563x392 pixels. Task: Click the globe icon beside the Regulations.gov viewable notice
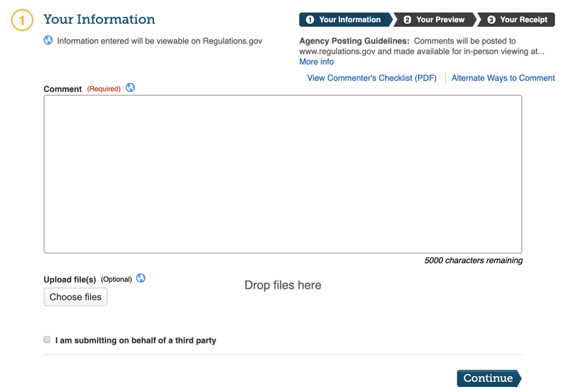48,40
